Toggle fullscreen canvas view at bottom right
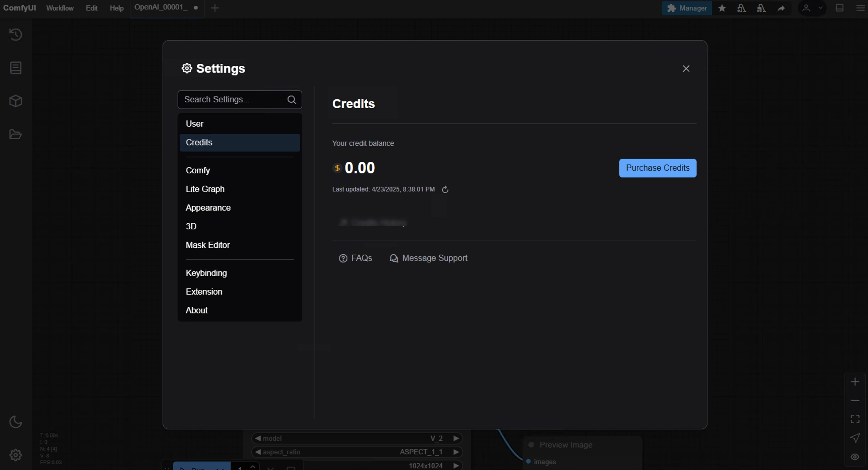The image size is (868, 470). [855, 419]
